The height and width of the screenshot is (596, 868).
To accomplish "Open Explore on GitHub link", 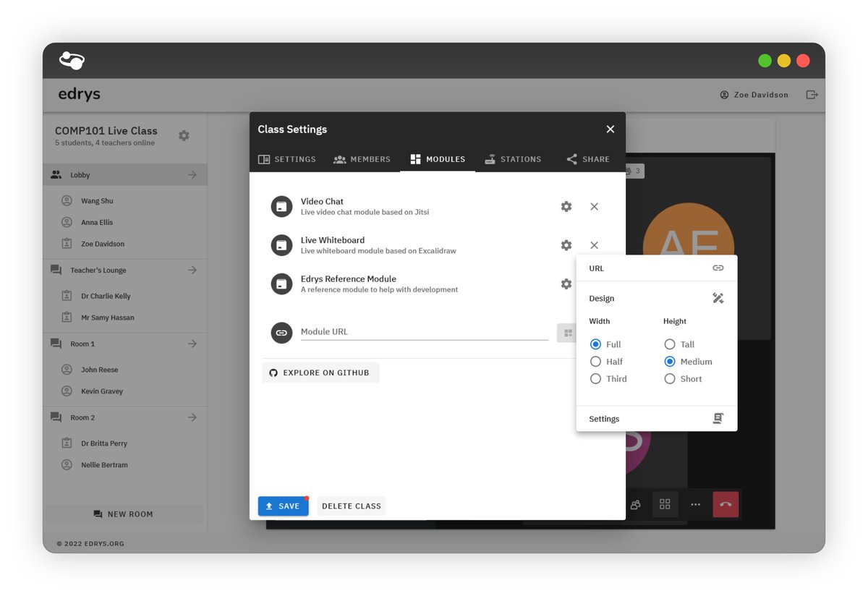I will (320, 372).
